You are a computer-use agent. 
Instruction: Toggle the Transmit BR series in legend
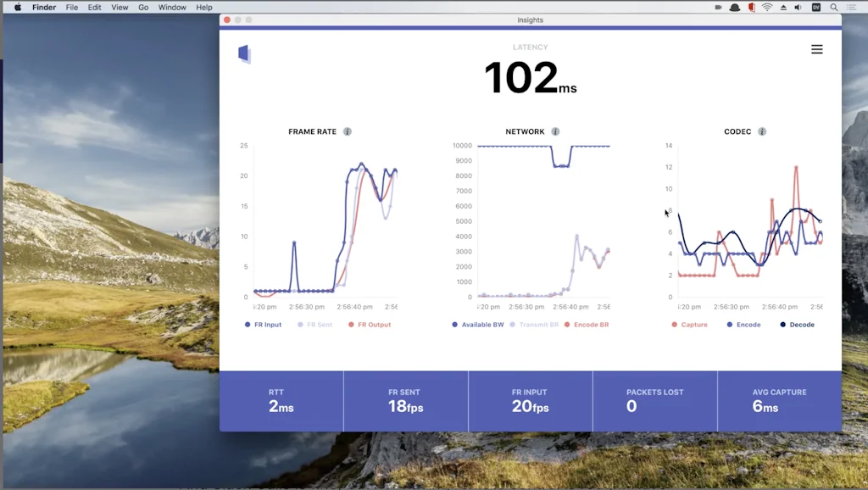[534, 325]
